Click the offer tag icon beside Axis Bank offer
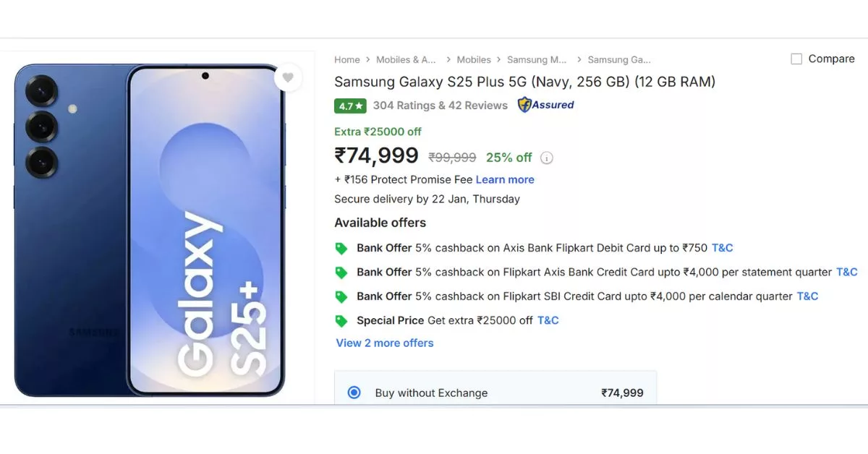Viewport: 868px width, 454px height. 341,248
